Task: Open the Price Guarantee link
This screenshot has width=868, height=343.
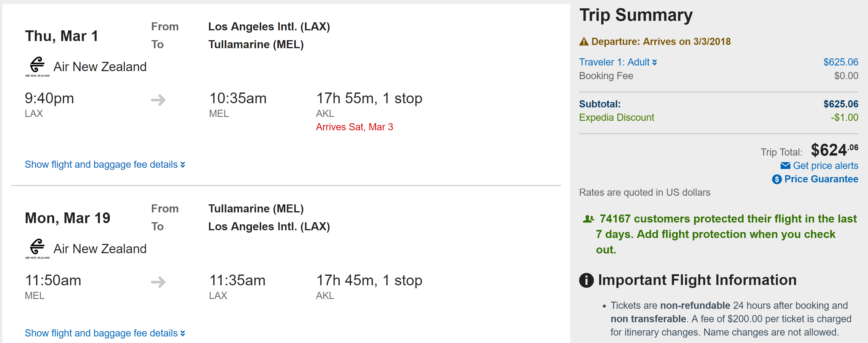Action: click(x=821, y=179)
